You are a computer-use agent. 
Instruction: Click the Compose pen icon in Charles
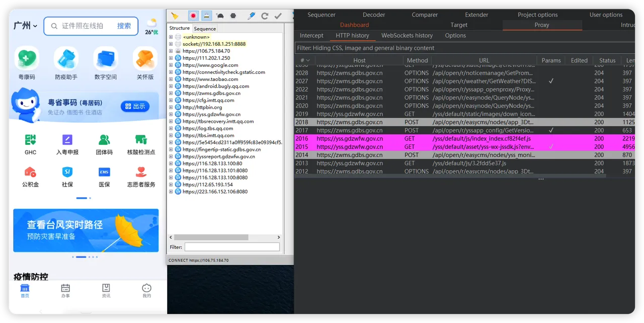(x=251, y=16)
